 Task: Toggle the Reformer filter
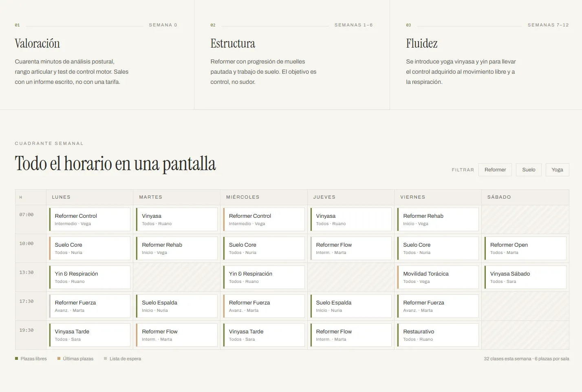click(x=495, y=170)
